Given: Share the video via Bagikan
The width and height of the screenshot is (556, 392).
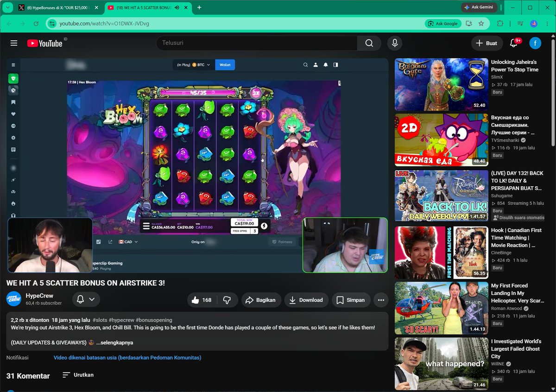Looking at the screenshot, I should 260,300.
